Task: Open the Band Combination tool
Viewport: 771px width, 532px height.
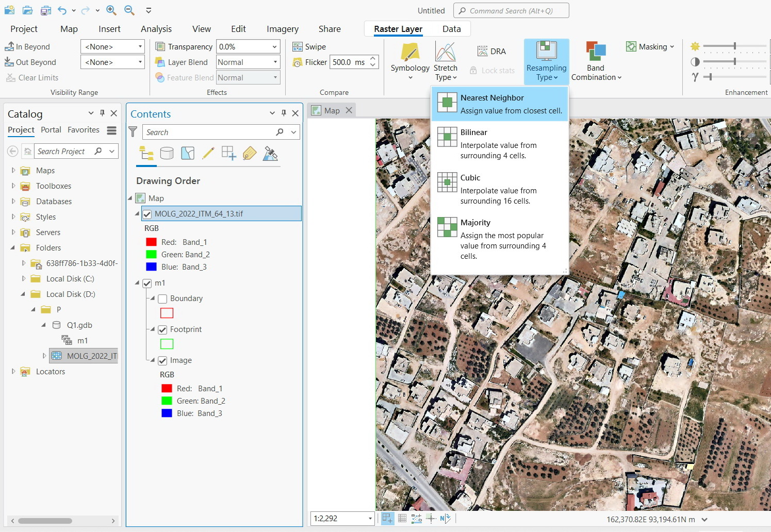Action: (596, 62)
